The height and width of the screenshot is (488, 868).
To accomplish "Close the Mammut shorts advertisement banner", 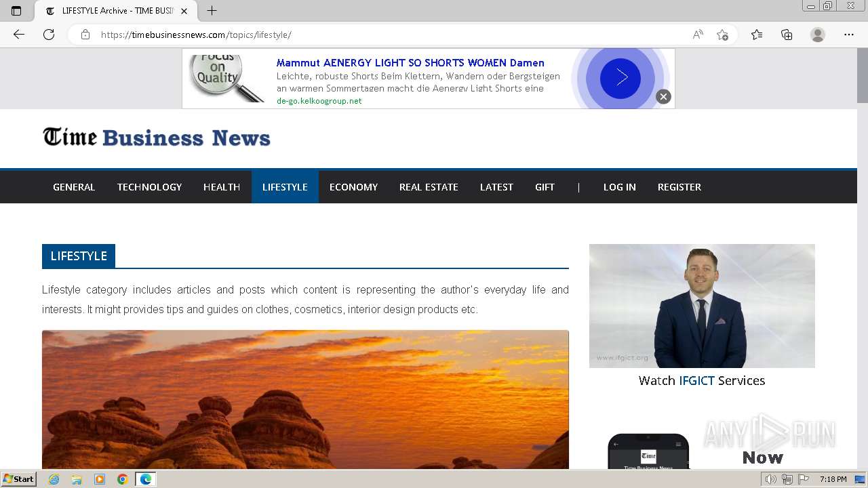I will pyautogui.click(x=663, y=97).
